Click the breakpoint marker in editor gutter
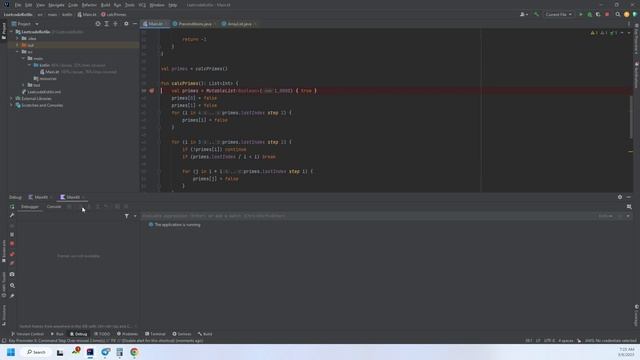Viewport: 640px width, 360px height. 151,91
